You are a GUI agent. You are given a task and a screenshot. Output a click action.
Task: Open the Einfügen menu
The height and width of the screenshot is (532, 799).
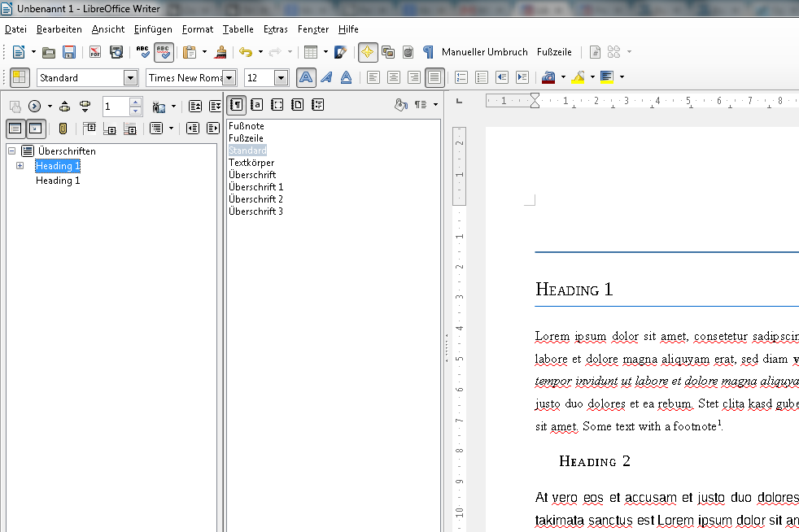point(153,29)
